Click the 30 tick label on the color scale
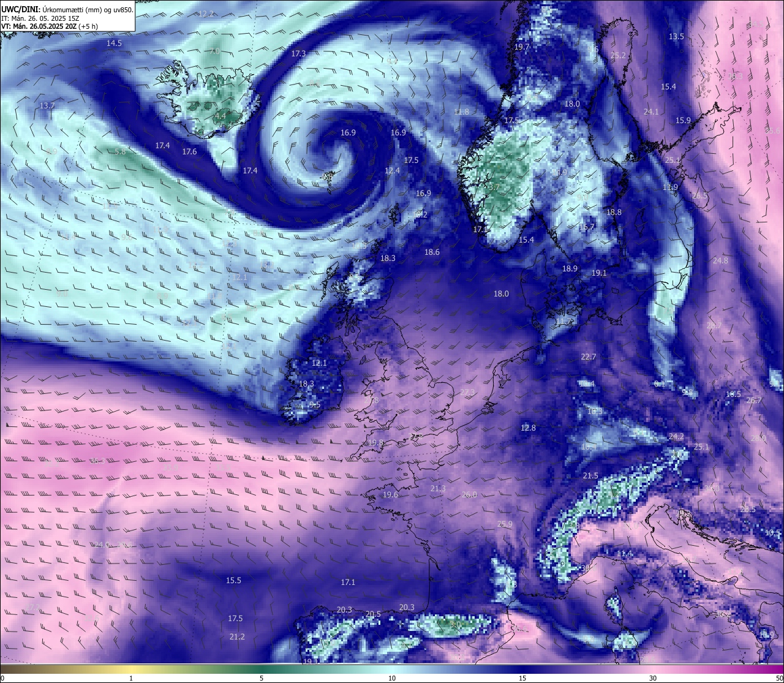 pyautogui.click(x=653, y=678)
